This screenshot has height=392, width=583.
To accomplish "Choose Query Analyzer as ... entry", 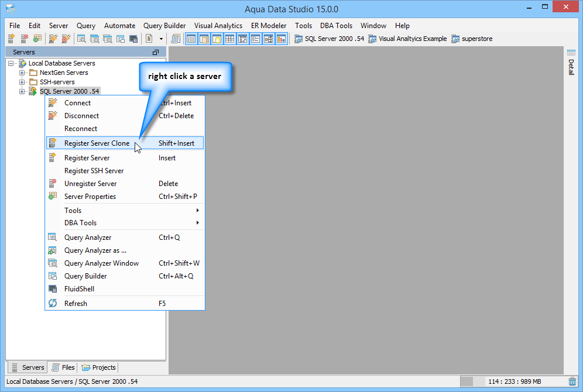I will [x=125, y=250].
